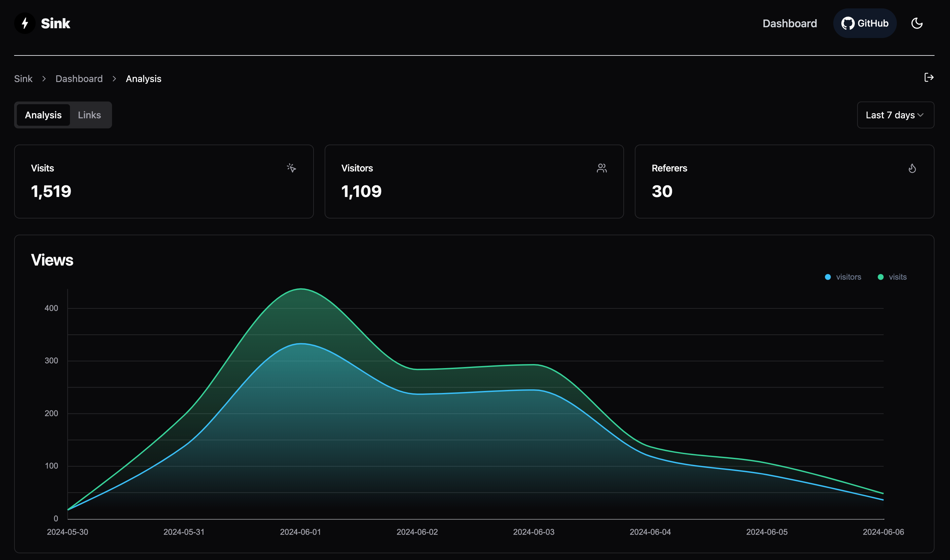Click the flame icon in the Referers card
Viewport: 950px width, 560px height.
coord(912,168)
